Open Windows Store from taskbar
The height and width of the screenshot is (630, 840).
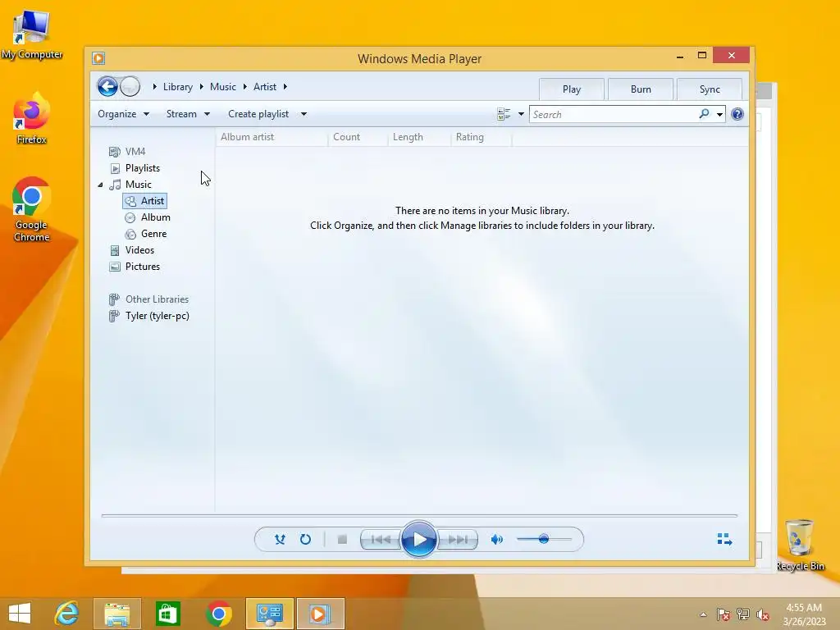pos(167,614)
